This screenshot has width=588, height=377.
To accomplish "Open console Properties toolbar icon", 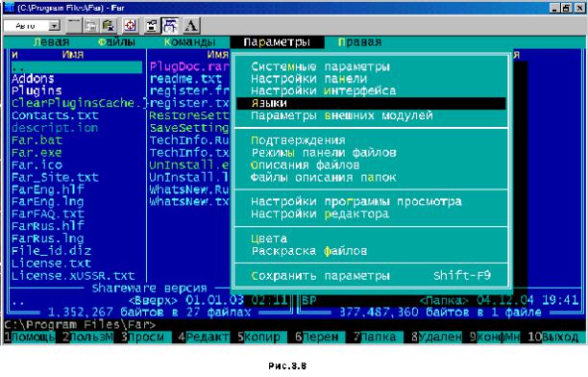I will point(152,26).
